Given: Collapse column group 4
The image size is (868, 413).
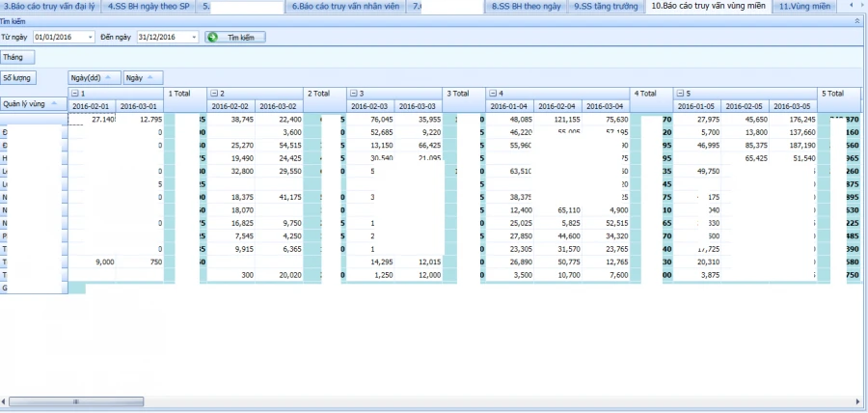Looking at the screenshot, I should coord(493,94).
